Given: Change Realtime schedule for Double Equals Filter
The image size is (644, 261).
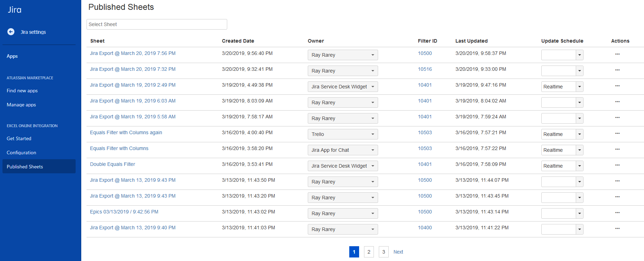Looking at the screenshot, I should (x=579, y=166).
